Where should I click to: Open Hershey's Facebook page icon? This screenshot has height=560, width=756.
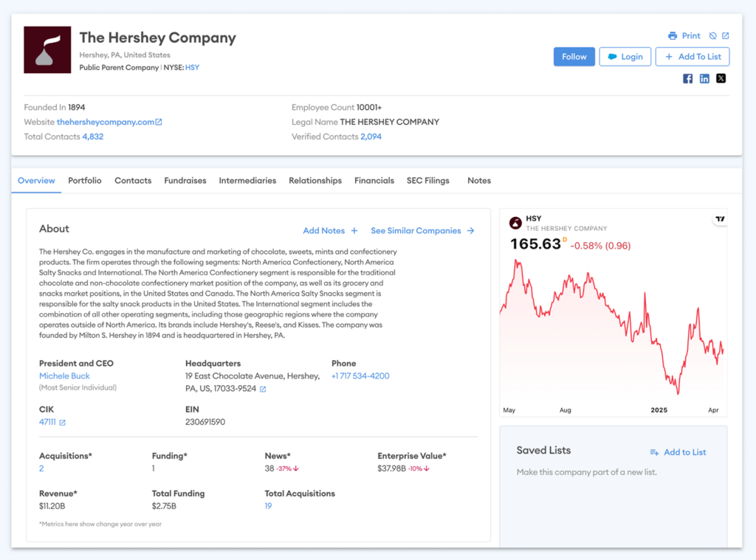[687, 78]
